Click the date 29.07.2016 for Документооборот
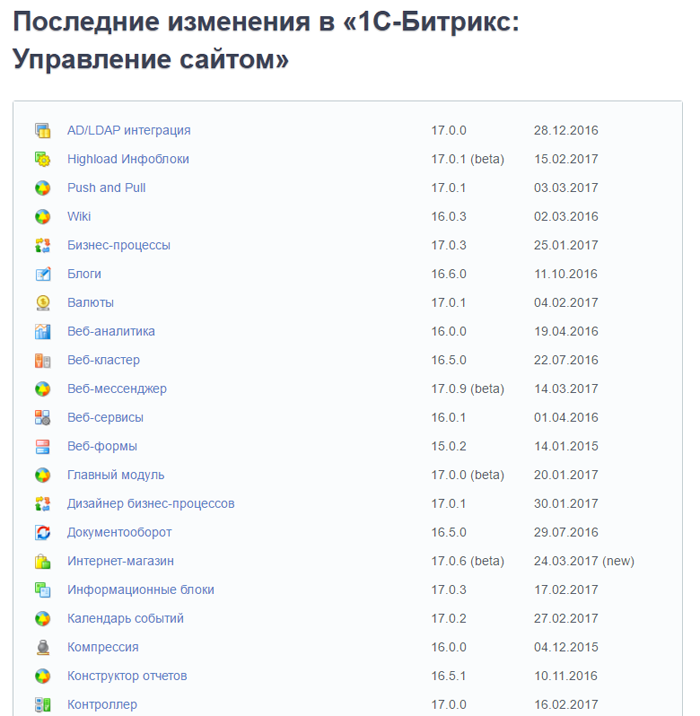Screen dimensions: 700x716 566,533
